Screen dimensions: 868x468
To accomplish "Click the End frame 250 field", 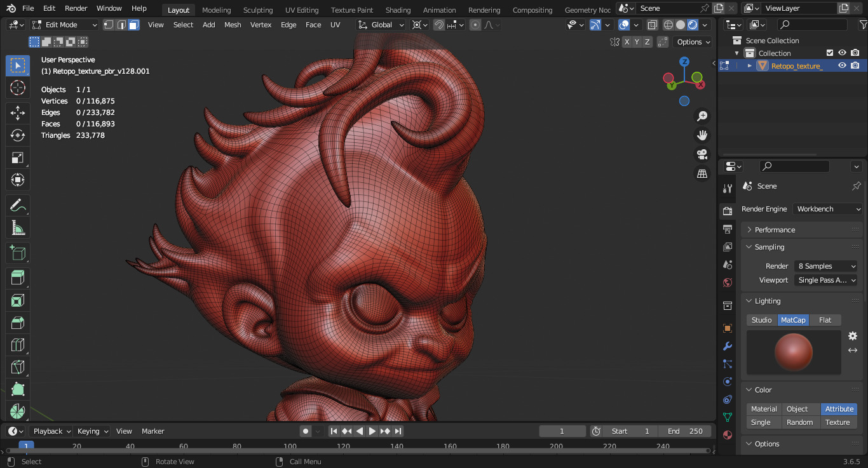I will tap(685, 431).
